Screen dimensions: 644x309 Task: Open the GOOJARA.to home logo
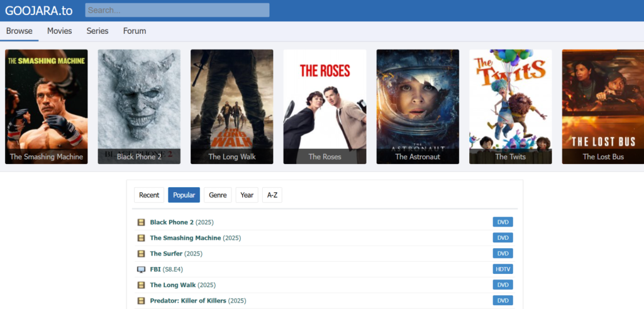38,11
